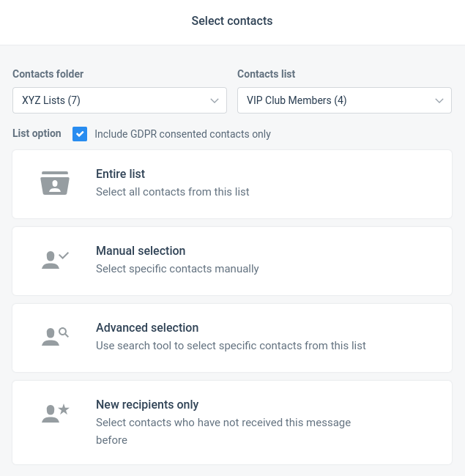The height and width of the screenshot is (476, 465).
Task: Choose the New recipients only option
Action: [232, 423]
